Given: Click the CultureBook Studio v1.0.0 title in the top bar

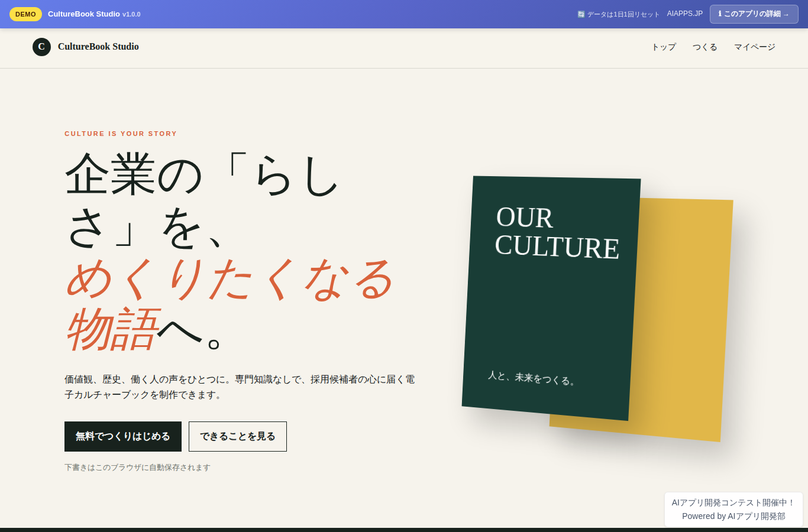Looking at the screenshot, I should 94,14.
